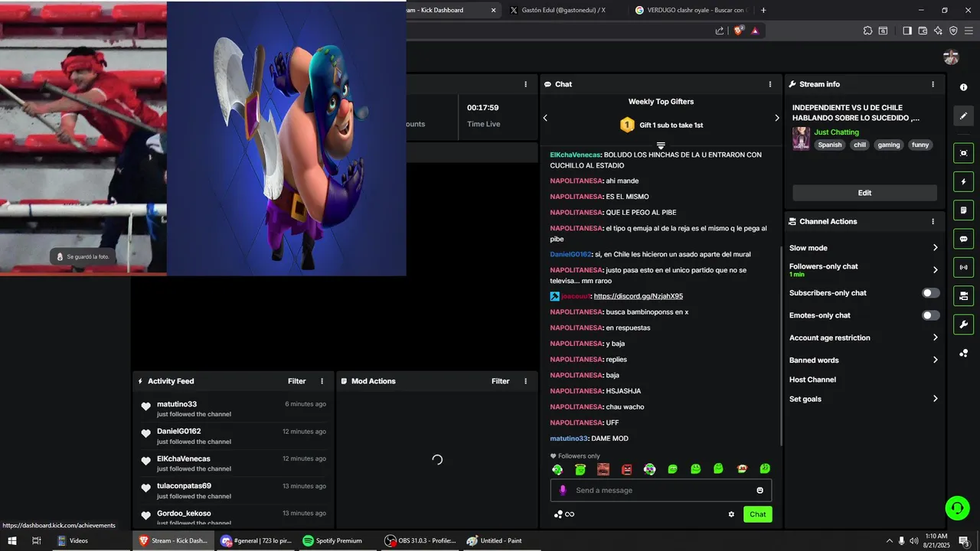
Task: Select the red angry face emote
Action: (x=626, y=469)
